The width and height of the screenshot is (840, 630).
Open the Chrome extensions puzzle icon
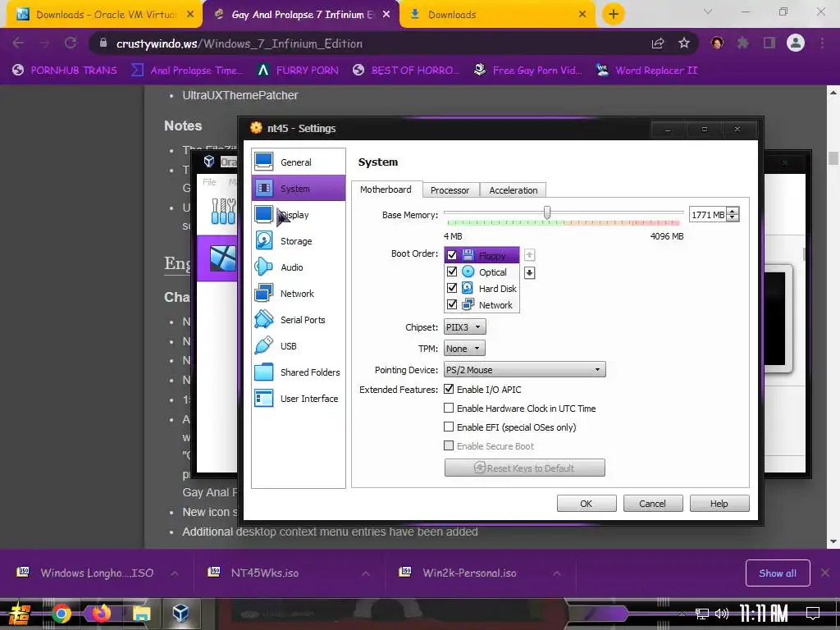[x=743, y=43]
